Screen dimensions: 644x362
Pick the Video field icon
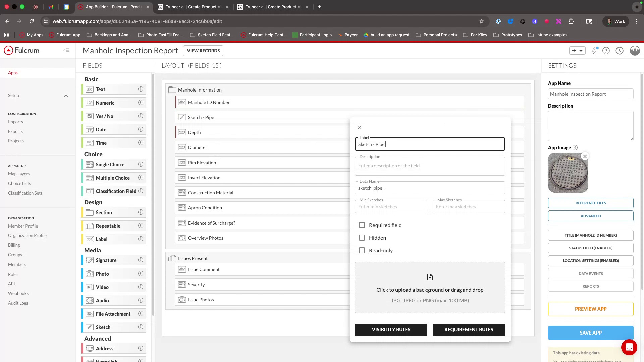click(89, 287)
